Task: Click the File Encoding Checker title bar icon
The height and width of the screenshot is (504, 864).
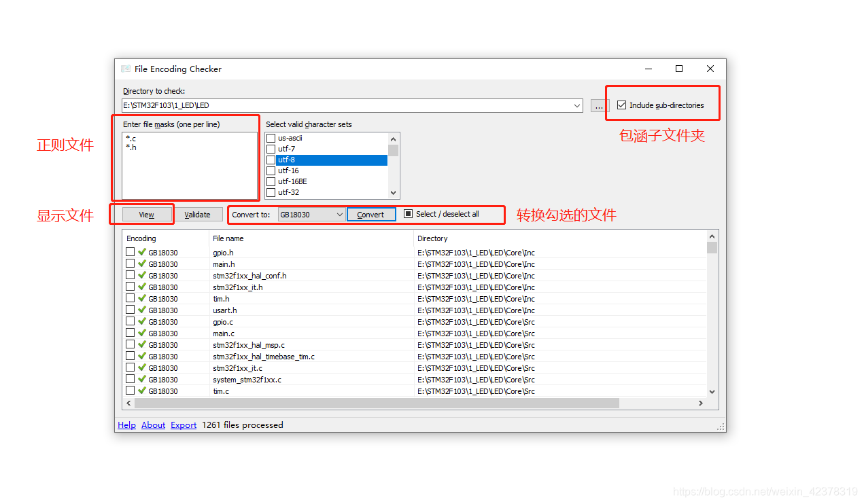Action: [x=126, y=69]
